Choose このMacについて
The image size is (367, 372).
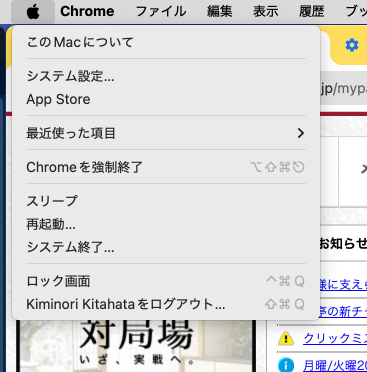(x=166, y=42)
